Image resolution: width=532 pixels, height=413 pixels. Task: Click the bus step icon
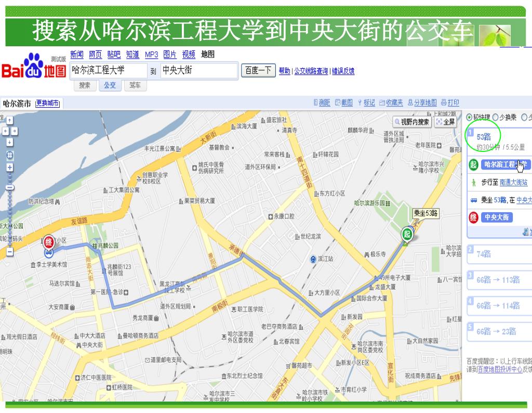pos(474,200)
